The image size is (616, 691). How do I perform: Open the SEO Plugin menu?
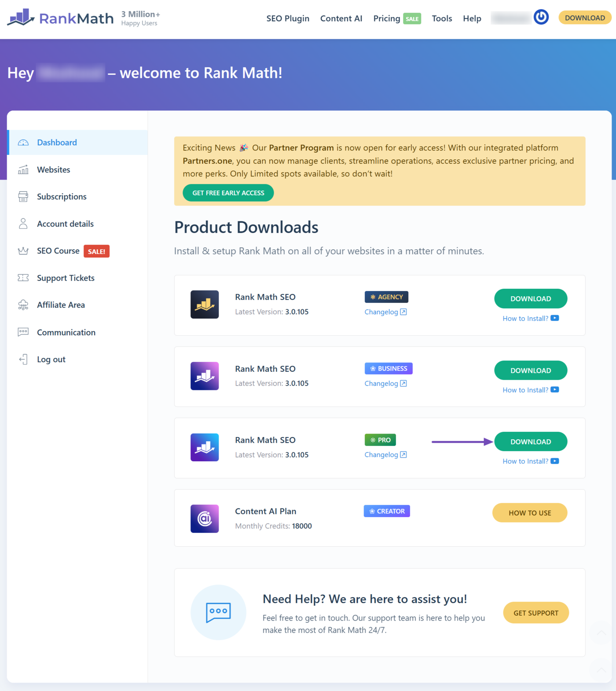[288, 18]
